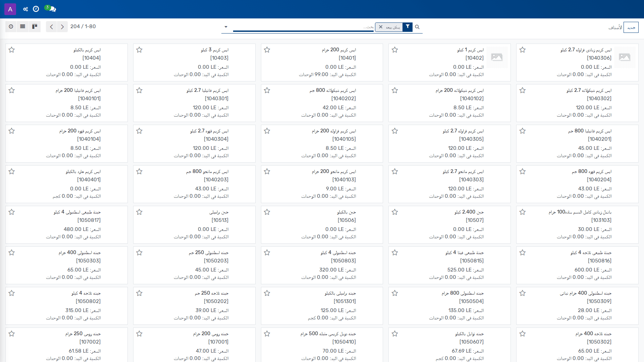Viewport: 644px width, 362px height.
Task: Open product card code [1050202]
Action: tap(216, 301)
